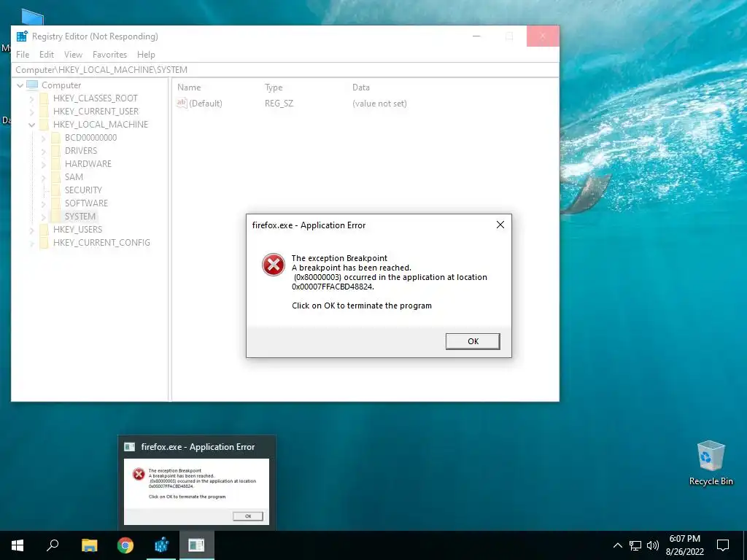Open Google Chrome from the taskbar
This screenshot has width=747, height=560.
(x=125, y=545)
